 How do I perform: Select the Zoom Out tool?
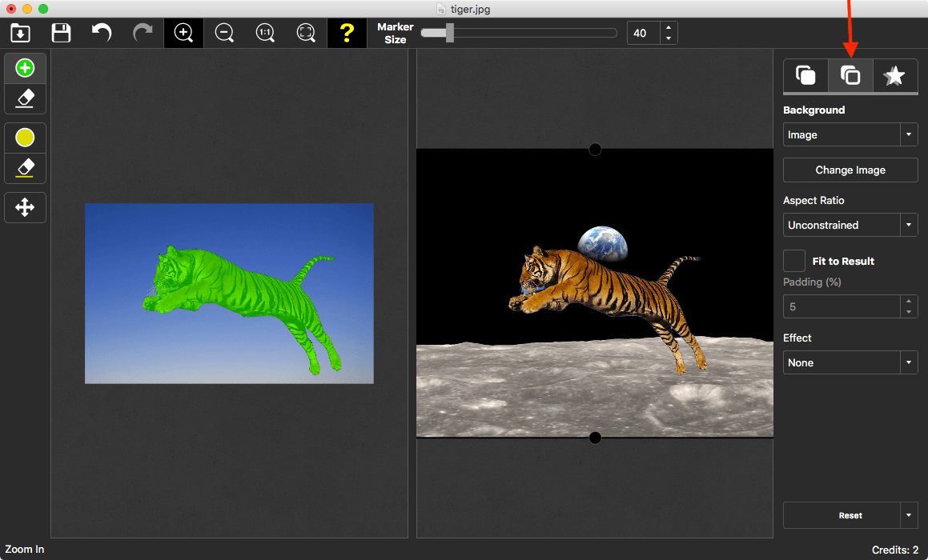coord(224,33)
